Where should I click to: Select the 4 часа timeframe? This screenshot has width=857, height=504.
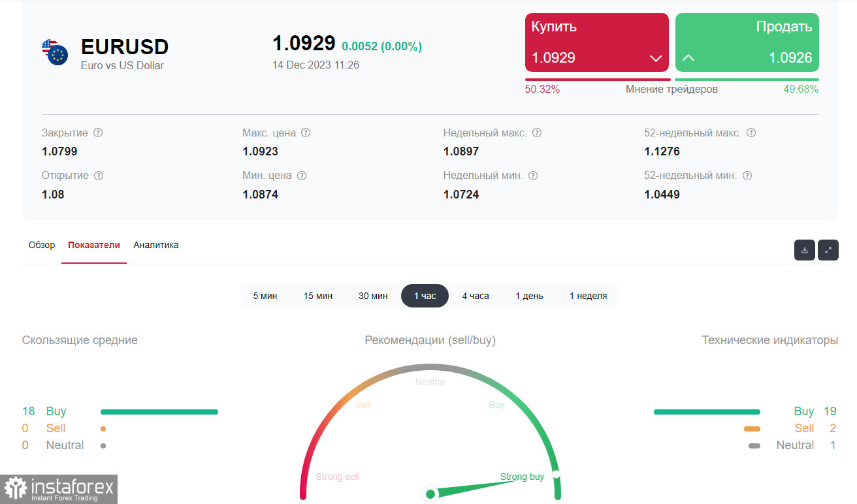[x=476, y=296]
